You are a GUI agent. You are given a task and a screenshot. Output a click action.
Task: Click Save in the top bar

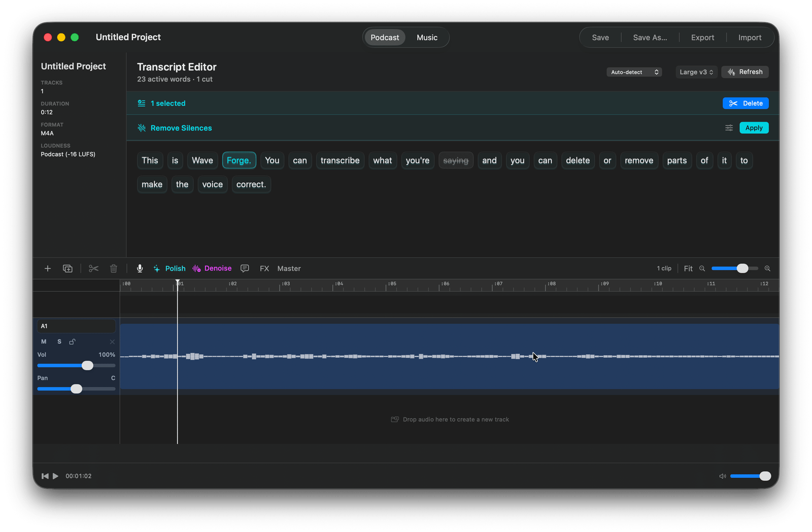[x=600, y=38]
